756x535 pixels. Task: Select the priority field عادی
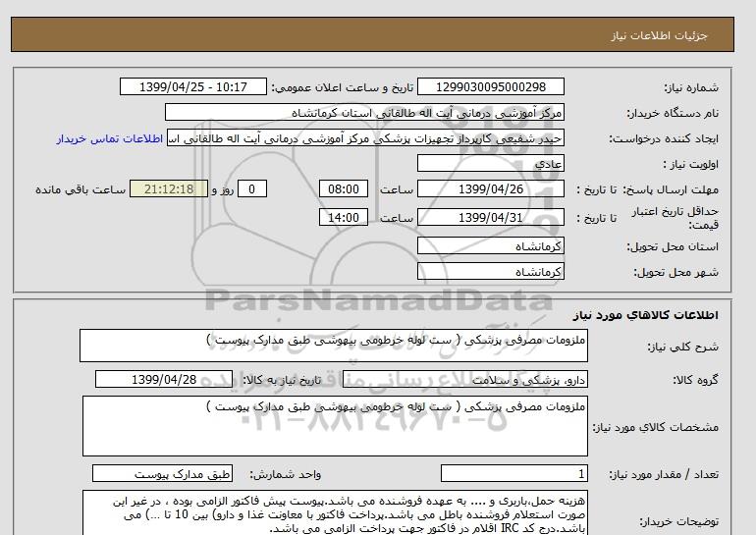490,163
